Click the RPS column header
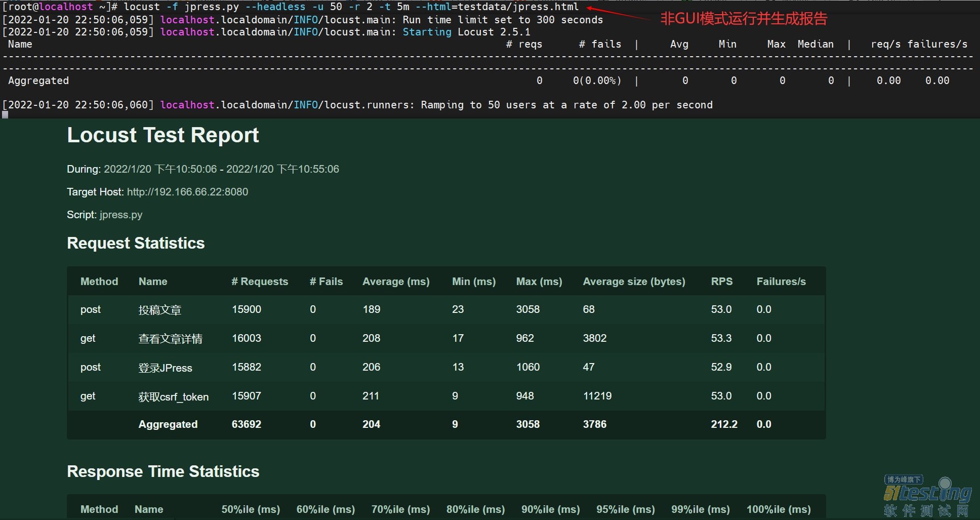 coord(722,282)
